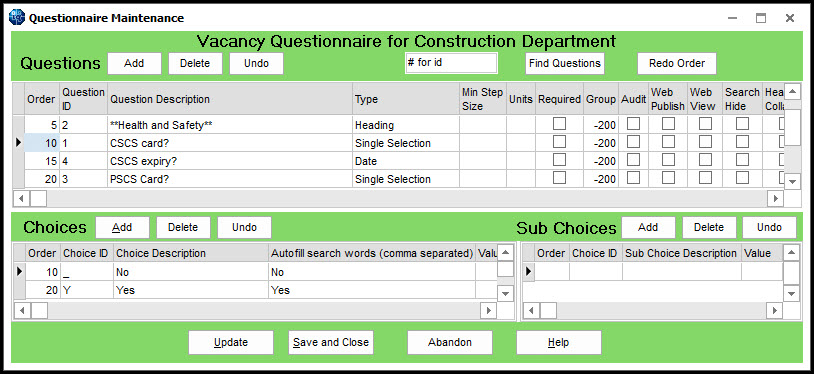Screen dimensions: 814x374
Task: Open Type cell of CSCS card? row
Action: [x=406, y=143]
